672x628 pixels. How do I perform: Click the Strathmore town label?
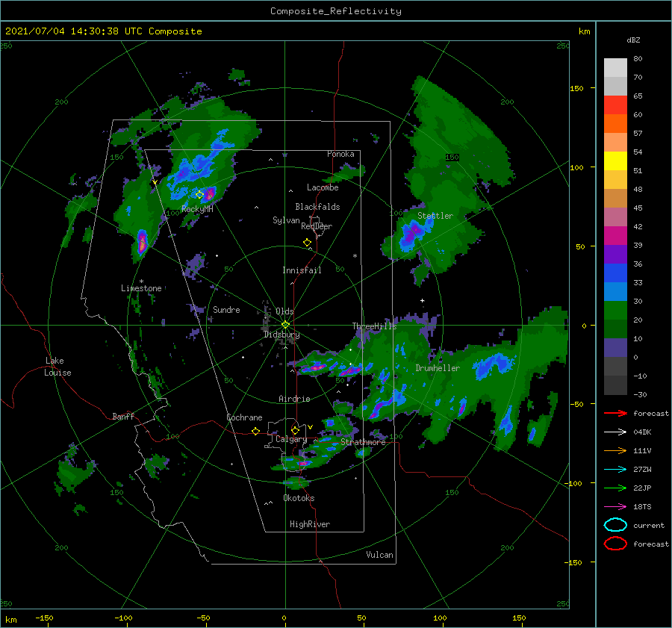pyautogui.click(x=363, y=442)
